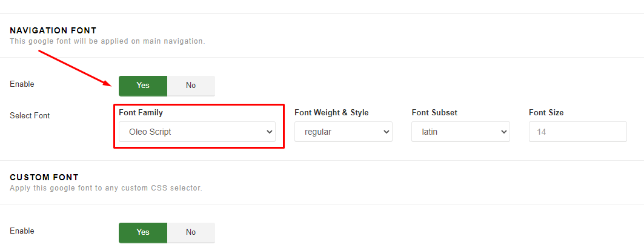Click the main navigation font description text
The image size is (644, 250).
click(x=107, y=41)
